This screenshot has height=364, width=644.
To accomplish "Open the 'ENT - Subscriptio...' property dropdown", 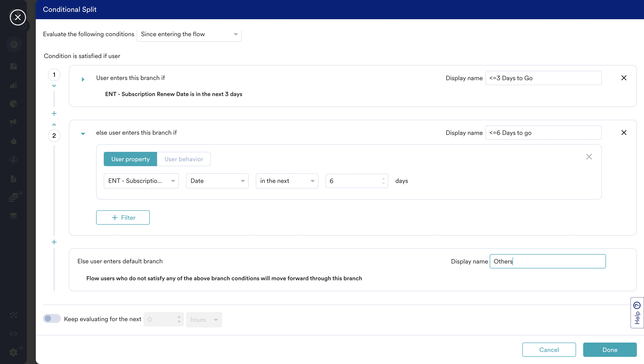I will (x=141, y=181).
